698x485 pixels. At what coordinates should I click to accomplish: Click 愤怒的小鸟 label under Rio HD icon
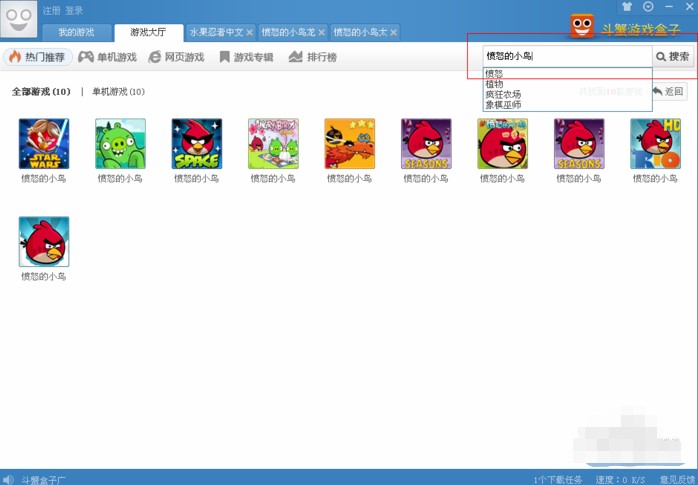[x=655, y=178]
